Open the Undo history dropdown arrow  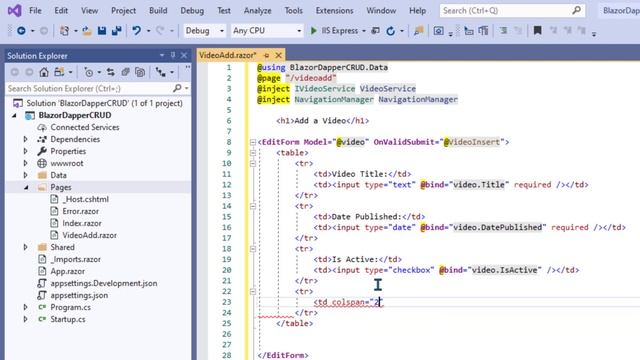[148, 31]
